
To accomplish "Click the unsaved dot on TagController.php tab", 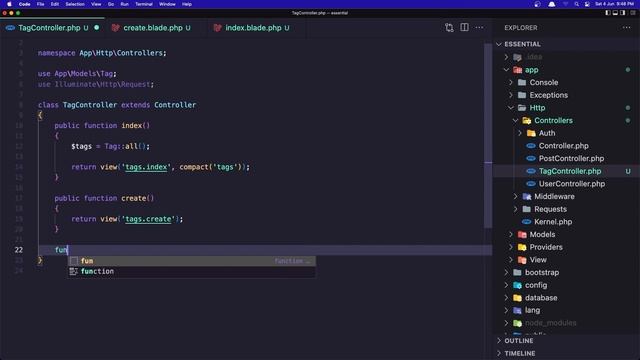I will click(x=97, y=28).
